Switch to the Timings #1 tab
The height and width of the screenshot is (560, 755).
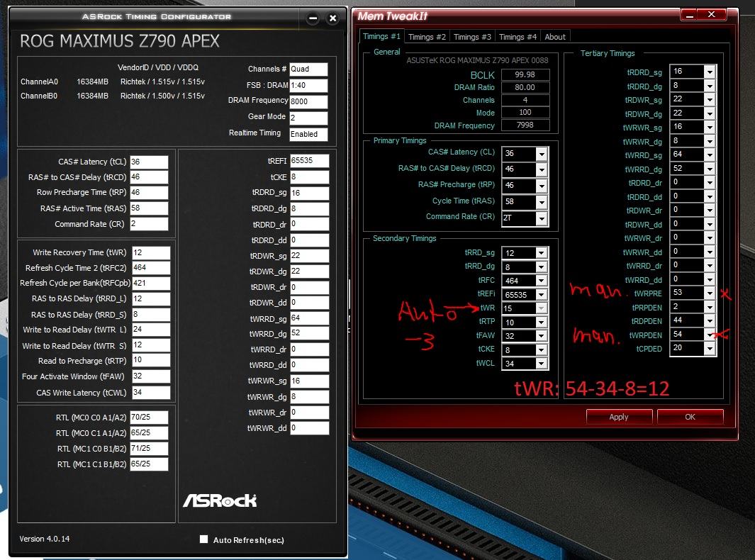pos(381,37)
